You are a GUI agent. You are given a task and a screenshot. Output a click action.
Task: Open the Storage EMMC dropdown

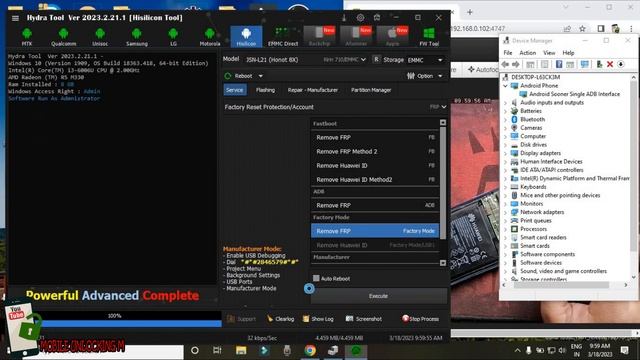coord(425,60)
